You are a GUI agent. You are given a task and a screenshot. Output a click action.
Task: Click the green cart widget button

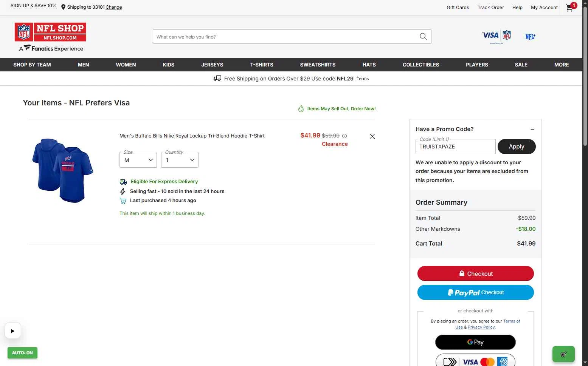click(563, 354)
